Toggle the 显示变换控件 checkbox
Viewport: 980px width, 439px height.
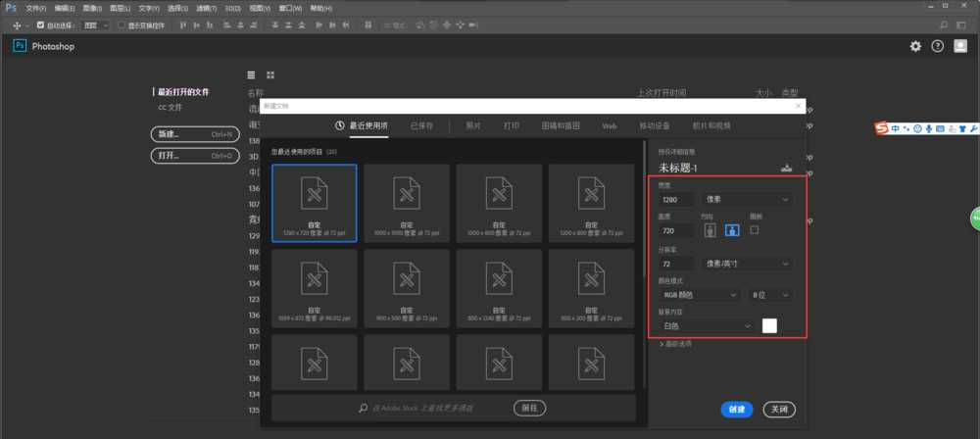click(x=122, y=24)
